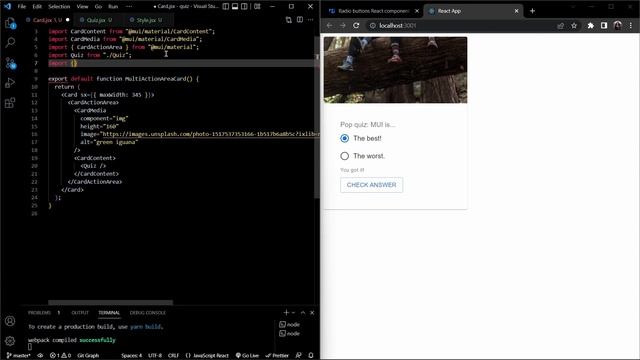Viewport: 640px width, 360px height.
Task: Open Chrome three-dot menu
Action: (x=631, y=25)
